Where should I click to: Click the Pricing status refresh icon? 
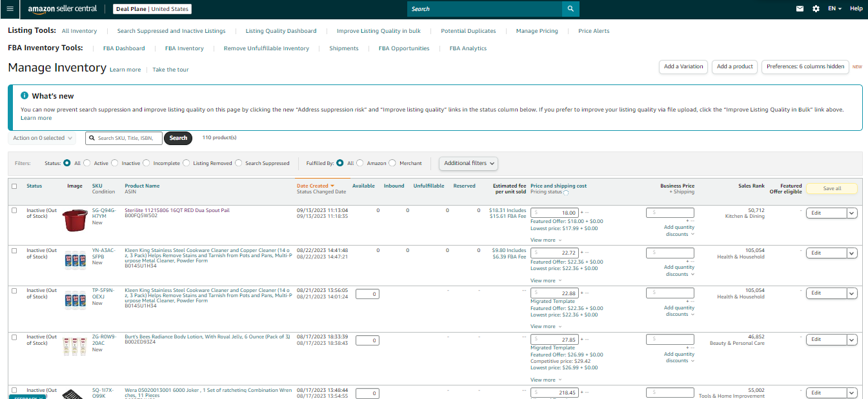pyautogui.click(x=566, y=193)
